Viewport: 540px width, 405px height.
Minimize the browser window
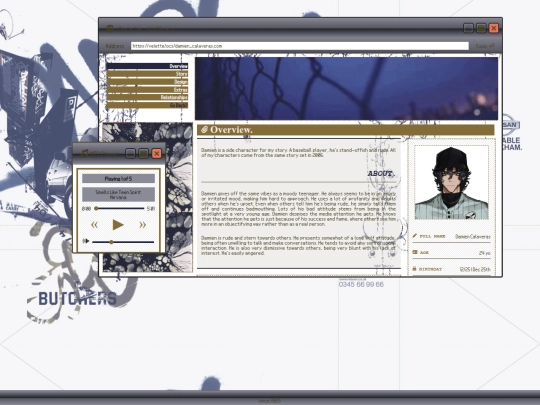[x=468, y=28]
